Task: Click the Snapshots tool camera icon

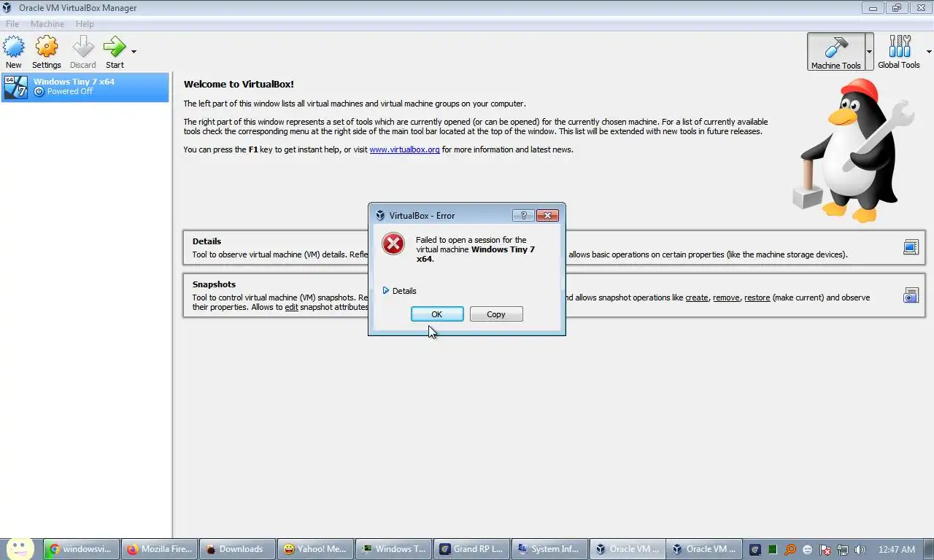Action: click(911, 295)
